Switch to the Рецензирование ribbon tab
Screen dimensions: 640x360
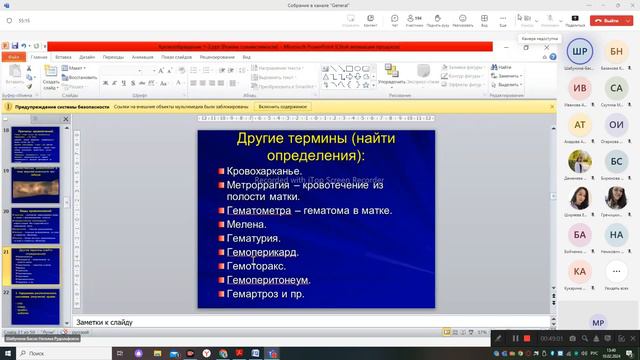[x=217, y=57]
